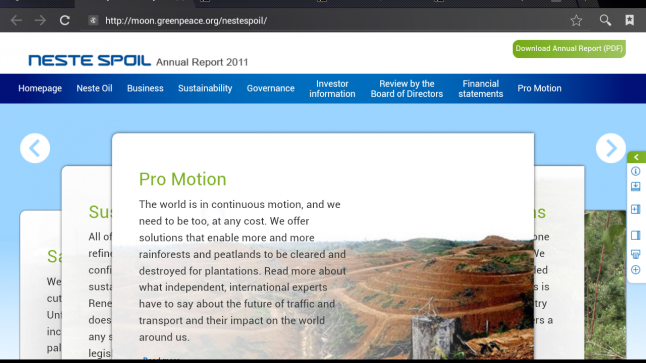Reload the page with refresh icon
Screen dimensions: 646x363
[65, 20]
